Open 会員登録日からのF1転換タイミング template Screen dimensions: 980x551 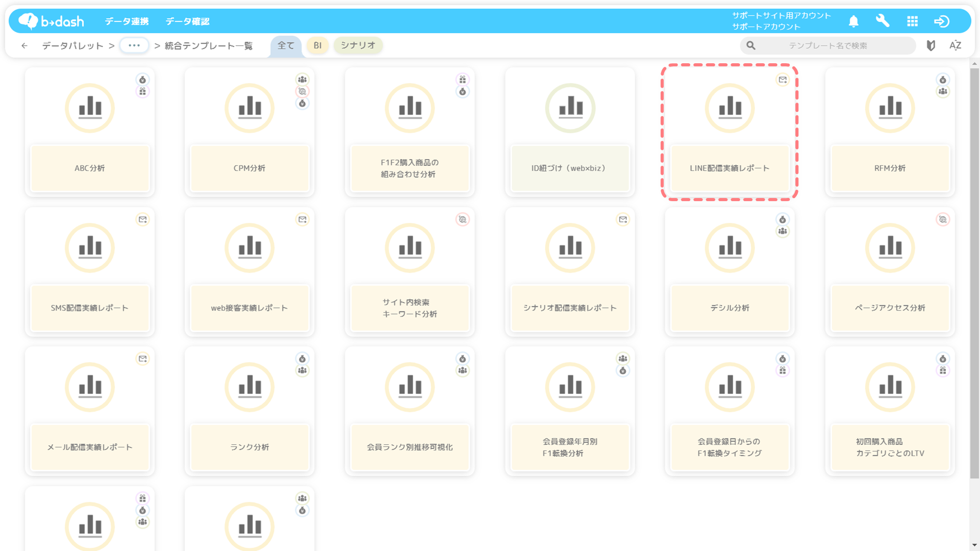pyautogui.click(x=730, y=447)
